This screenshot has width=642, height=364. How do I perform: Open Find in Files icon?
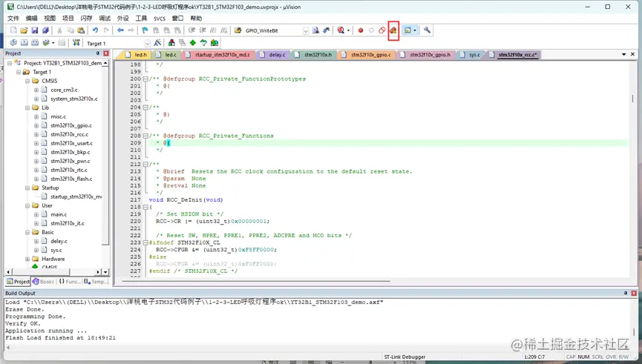(238, 30)
